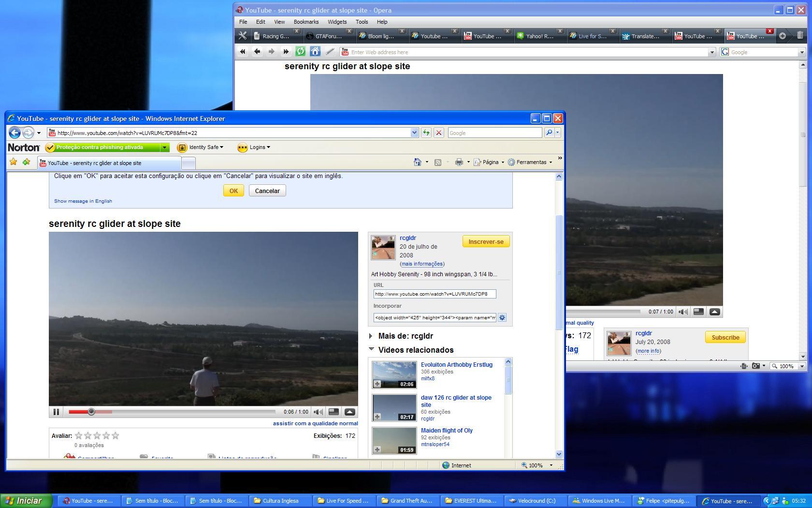Switch to Racing G... tab in Opera
Image resolution: width=812 pixels, height=508 pixels.
coord(275,36)
